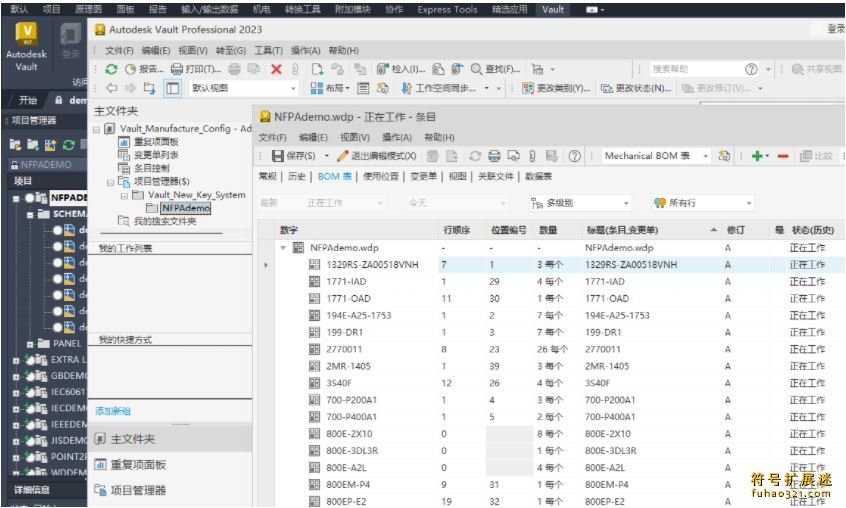This screenshot has height=508, width=846.
Task: Switch to the 使用位置 tab
Action: [380, 176]
